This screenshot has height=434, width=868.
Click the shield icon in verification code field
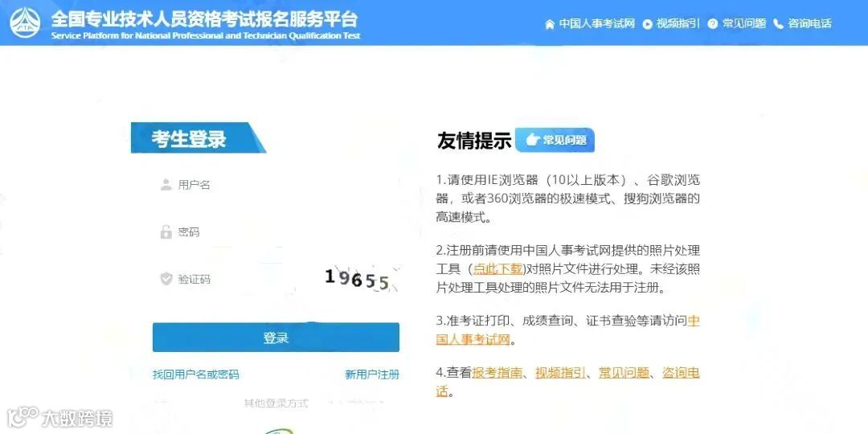pos(166,278)
